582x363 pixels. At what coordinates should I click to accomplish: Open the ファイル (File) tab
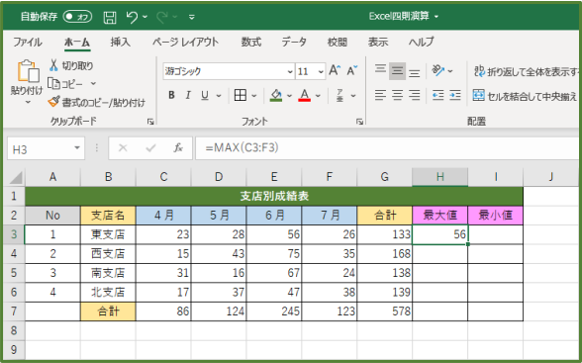point(27,42)
